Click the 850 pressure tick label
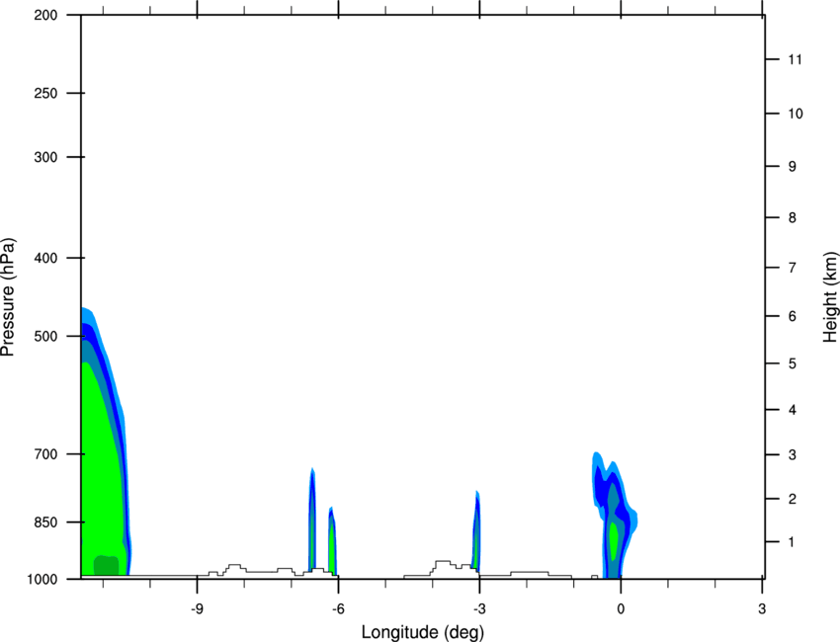The image size is (840, 642). (45, 522)
